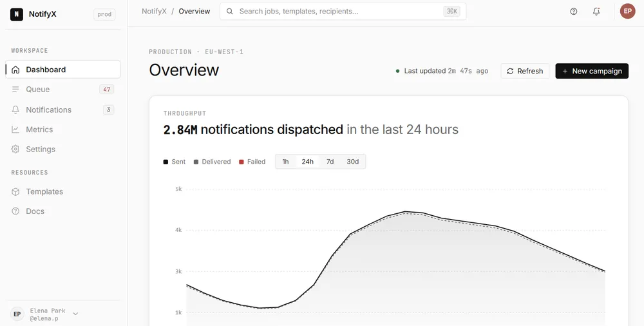Toggle the Failed series in legend
The height and width of the screenshot is (326, 644).
tap(252, 162)
